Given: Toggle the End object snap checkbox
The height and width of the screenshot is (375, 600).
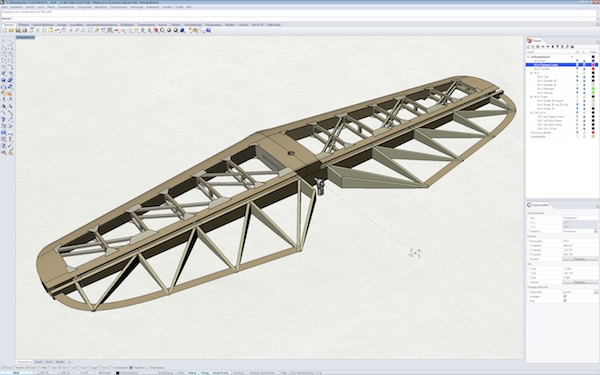Looking at the screenshot, I should pyautogui.click(x=4, y=368).
